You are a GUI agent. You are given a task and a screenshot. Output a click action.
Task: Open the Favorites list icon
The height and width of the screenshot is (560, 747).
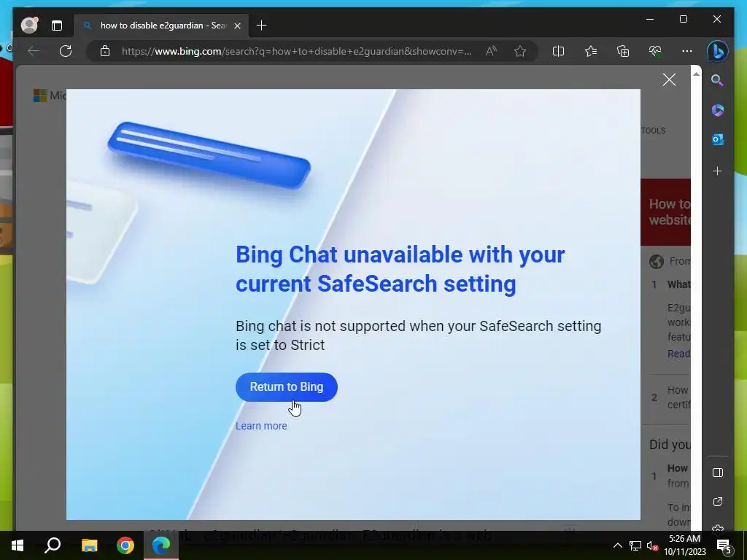pyautogui.click(x=591, y=51)
